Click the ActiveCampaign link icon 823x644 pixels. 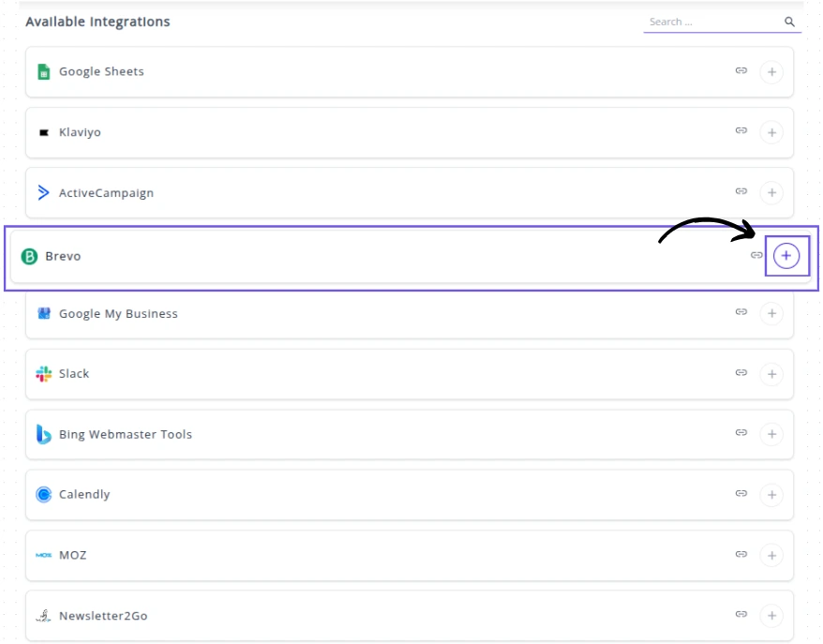[x=741, y=191]
